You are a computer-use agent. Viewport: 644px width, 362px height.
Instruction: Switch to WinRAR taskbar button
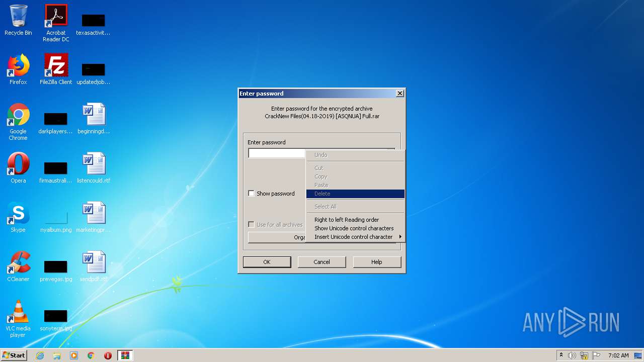point(125,355)
